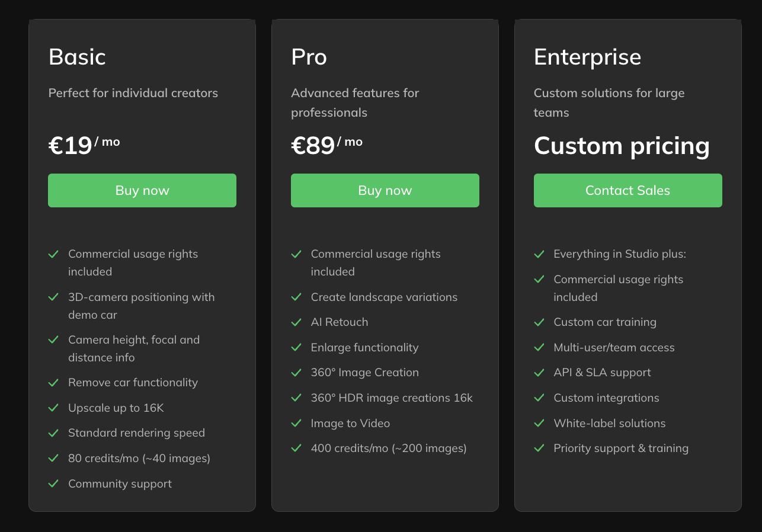Click checkmark beside Custom car training
The height and width of the screenshot is (532, 762).
pyautogui.click(x=539, y=322)
